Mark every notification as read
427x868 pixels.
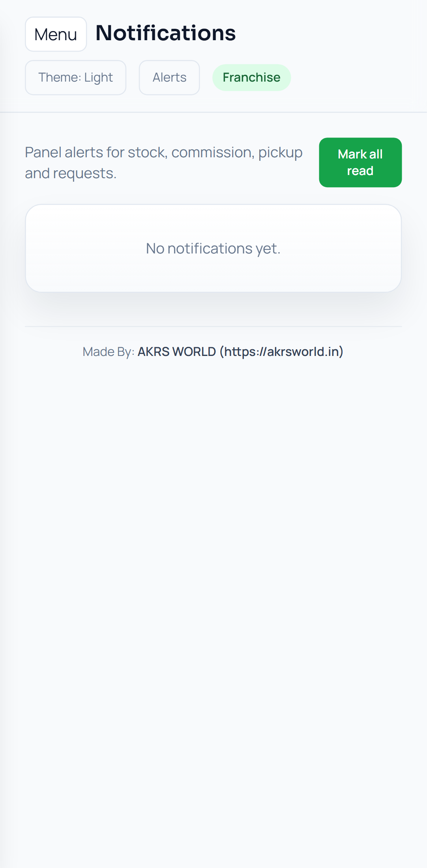tap(360, 162)
